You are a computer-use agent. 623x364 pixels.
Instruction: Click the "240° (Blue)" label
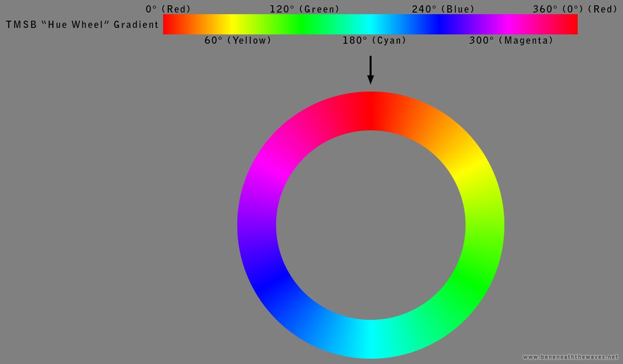[443, 9]
